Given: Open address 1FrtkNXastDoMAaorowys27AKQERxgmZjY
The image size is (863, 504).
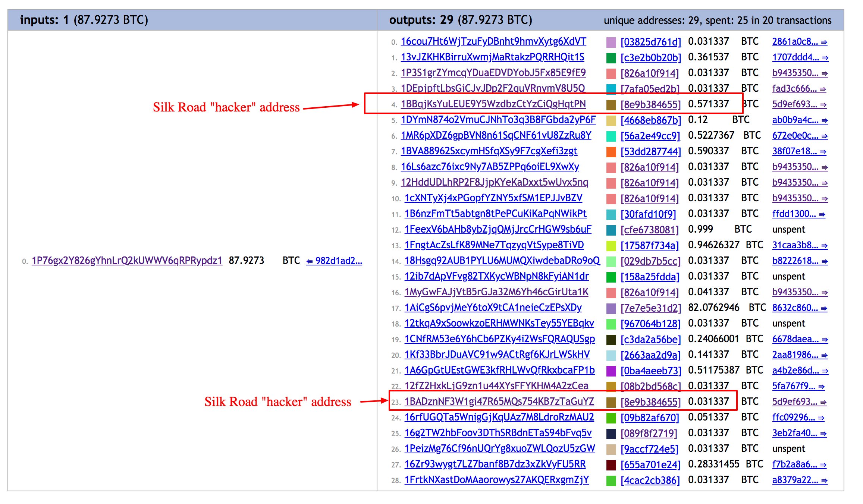Looking at the screenshot, I should (497, 479).
